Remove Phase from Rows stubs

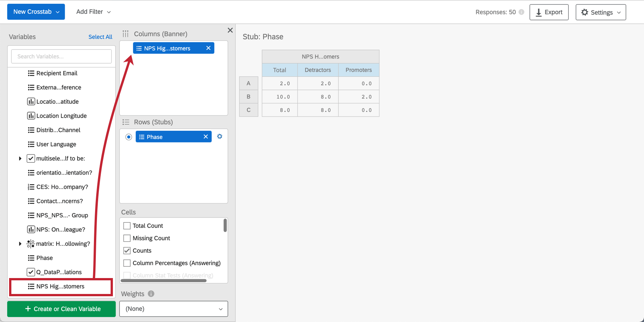(206, 137)
